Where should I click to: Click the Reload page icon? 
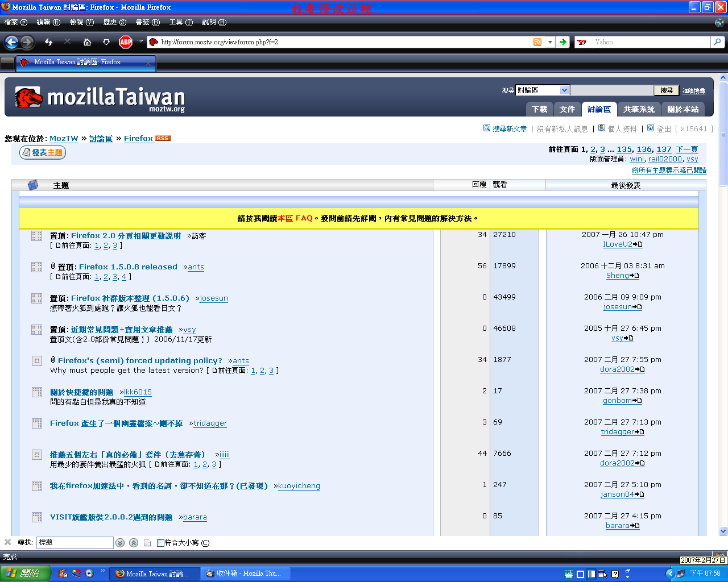pyautogui.click(x=48, y=42)
